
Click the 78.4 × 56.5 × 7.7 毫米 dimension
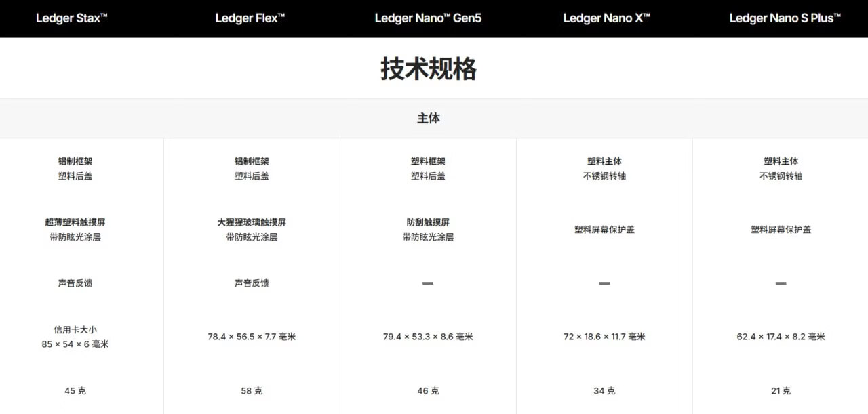coord(252,337)
